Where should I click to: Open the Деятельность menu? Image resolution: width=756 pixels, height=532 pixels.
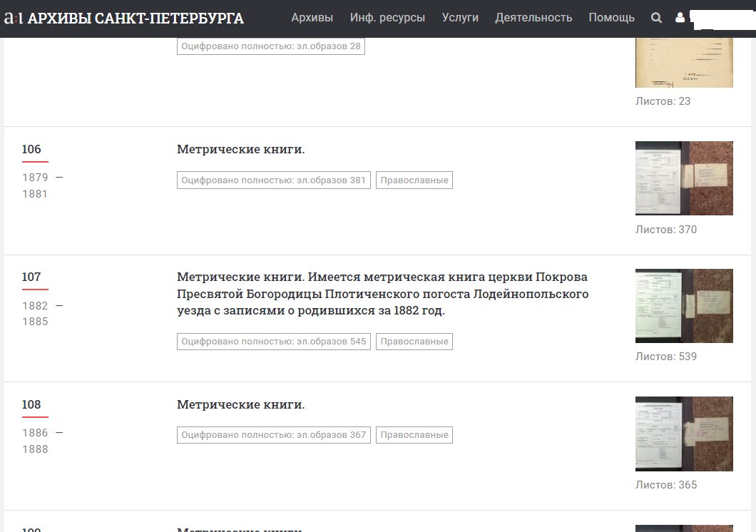coord(533,18)
